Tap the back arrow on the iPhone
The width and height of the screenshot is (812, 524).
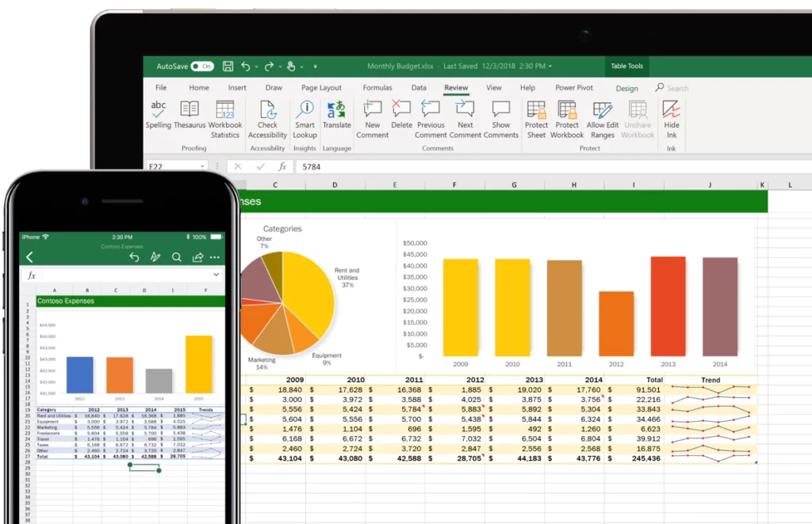click(29, 258)
